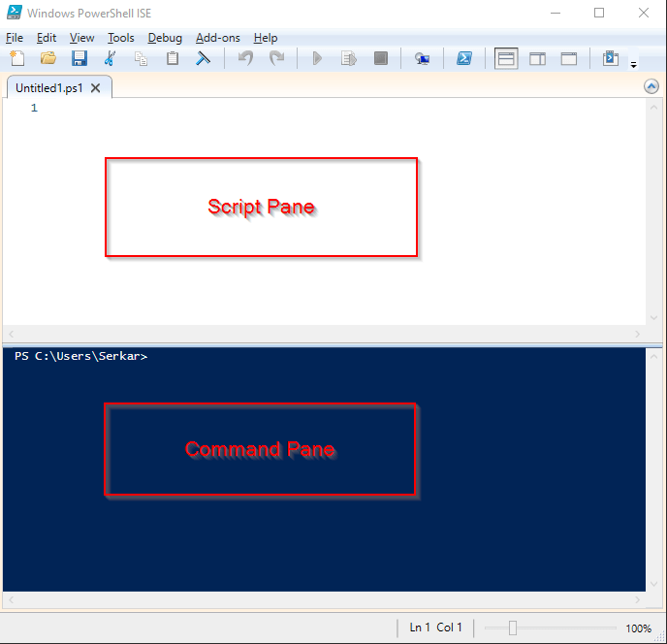
Task: Switch to Show Script Pane Right layout
Action: 537,58
